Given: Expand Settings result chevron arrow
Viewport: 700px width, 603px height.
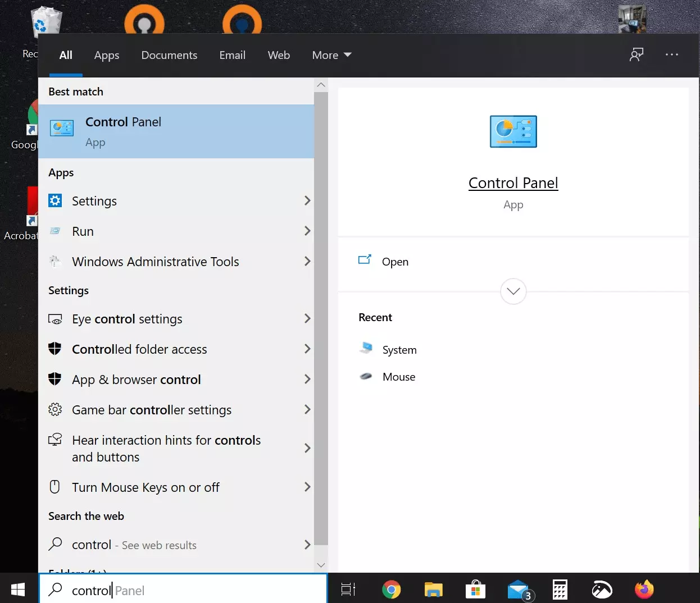Looking at the screenshot, I should (x=307, y=201).
